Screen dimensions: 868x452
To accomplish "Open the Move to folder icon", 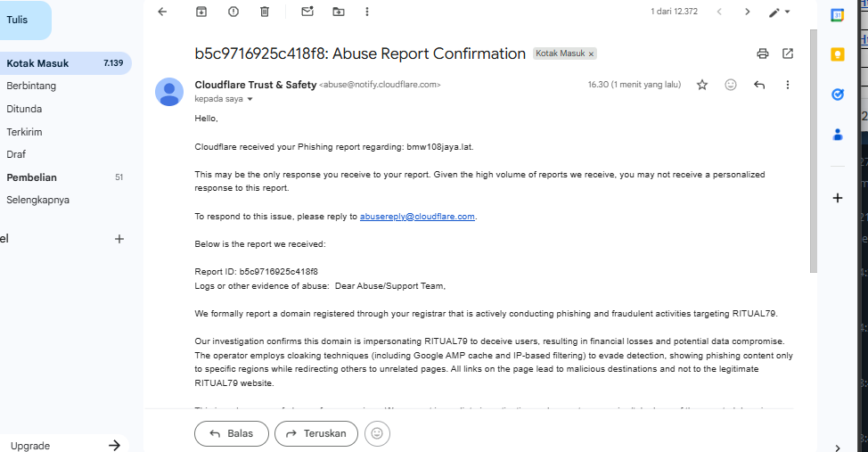I will [x=338, y=12].
